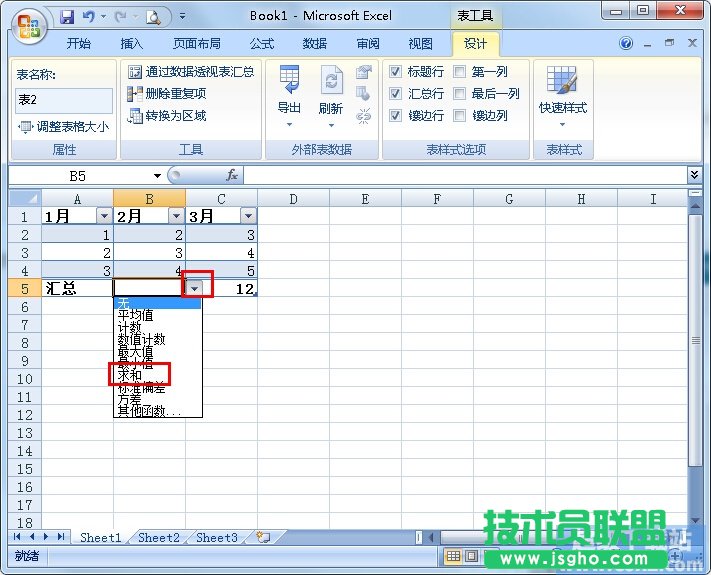Click 转换为区域 button
Image resolution: width=711 pixels, height=575 pixels.
(176, 115)
